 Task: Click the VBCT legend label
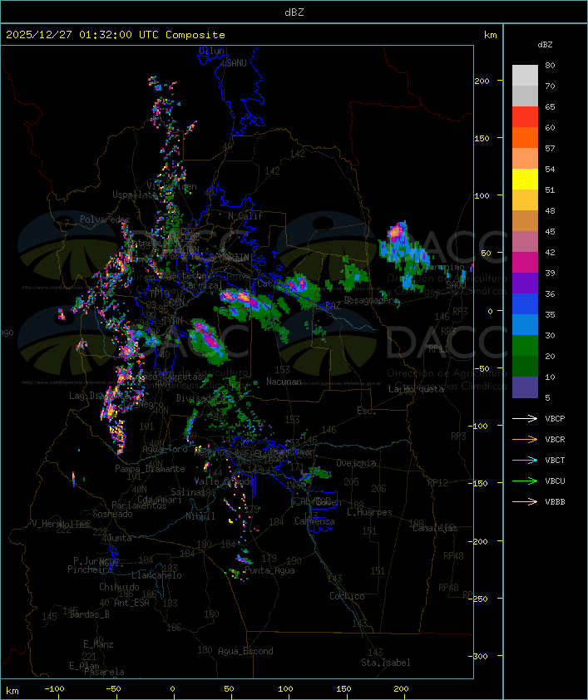click(555, 461)
